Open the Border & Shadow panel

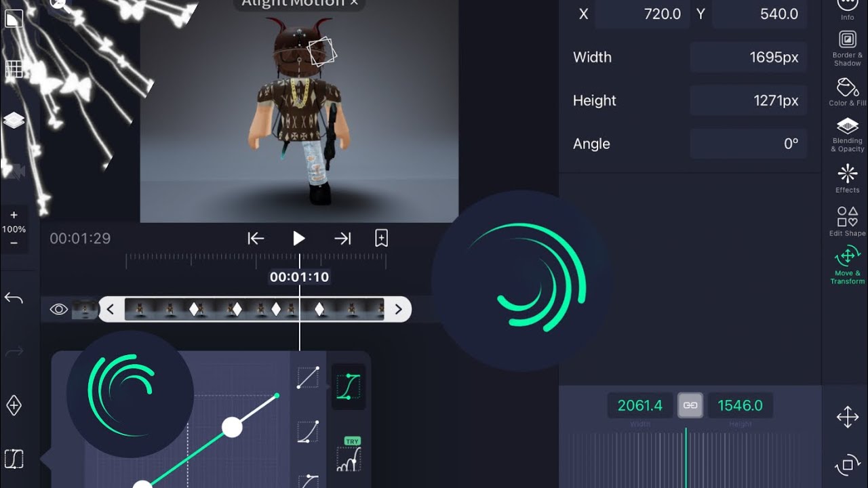click(847, 49)
